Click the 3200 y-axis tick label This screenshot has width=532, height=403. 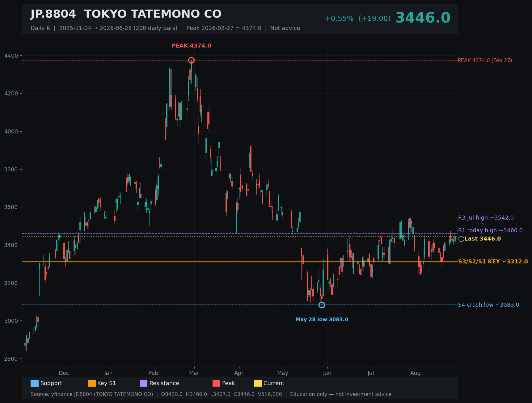(11, 283)
